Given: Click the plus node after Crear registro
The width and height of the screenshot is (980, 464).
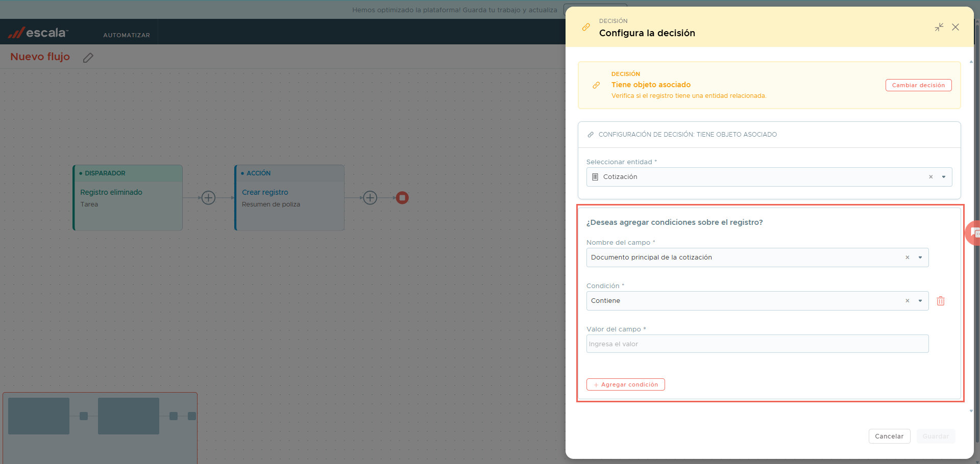Looking at the screenshot, I should coord(370,198).
